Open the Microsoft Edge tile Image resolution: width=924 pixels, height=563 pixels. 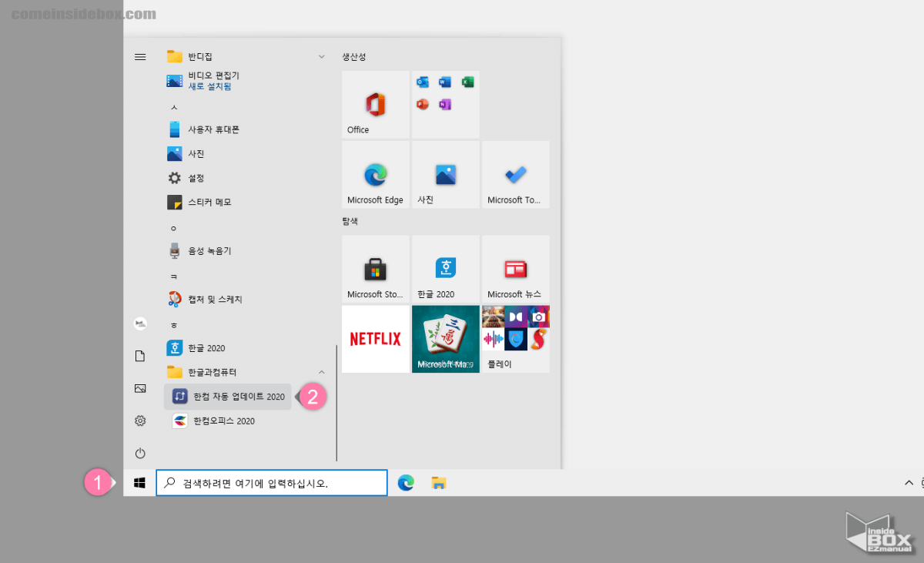(376, 175)
